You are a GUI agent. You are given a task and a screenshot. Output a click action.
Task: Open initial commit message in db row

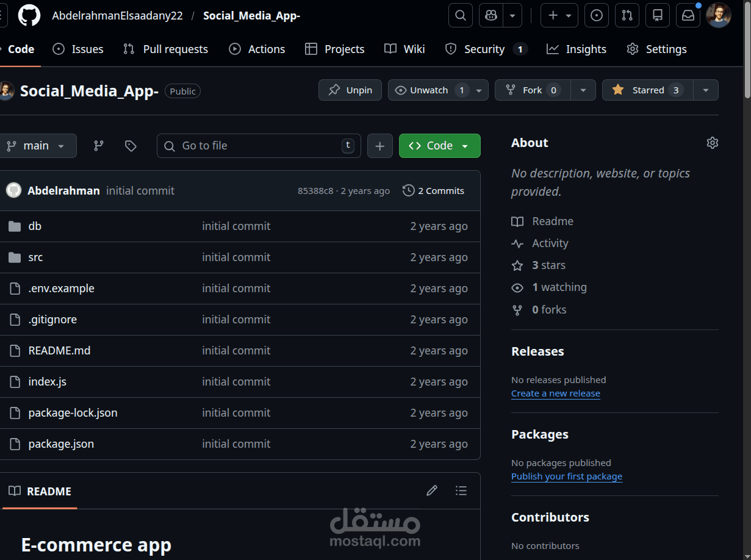tap(236, 226)
